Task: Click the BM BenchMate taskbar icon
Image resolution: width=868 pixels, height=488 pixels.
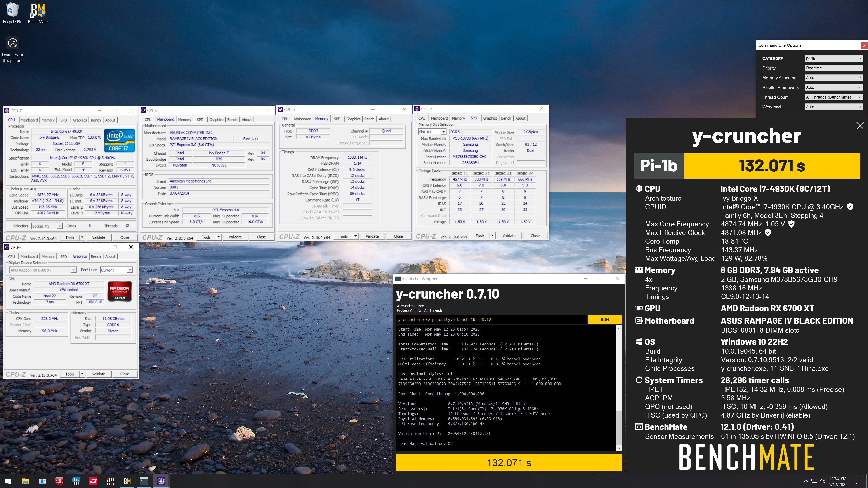Action: point(127,481)
